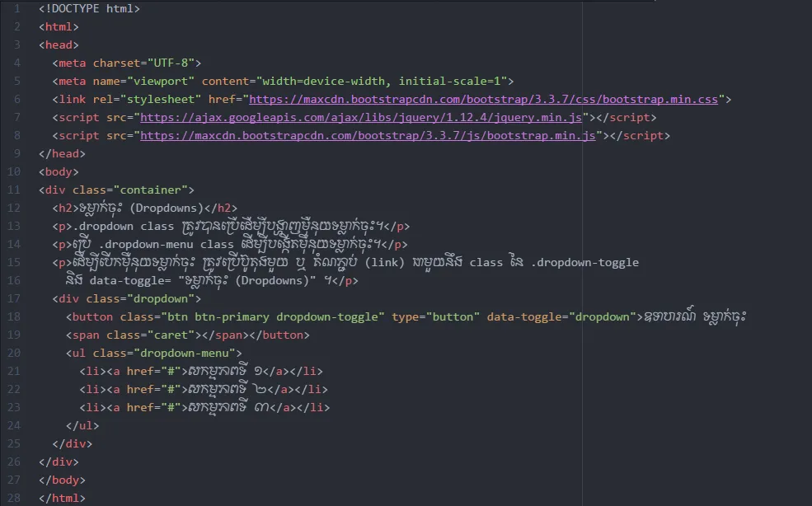The image size is (812, 506).
Task: Click line number 1 in gutter
Action: tap(17, 8)
